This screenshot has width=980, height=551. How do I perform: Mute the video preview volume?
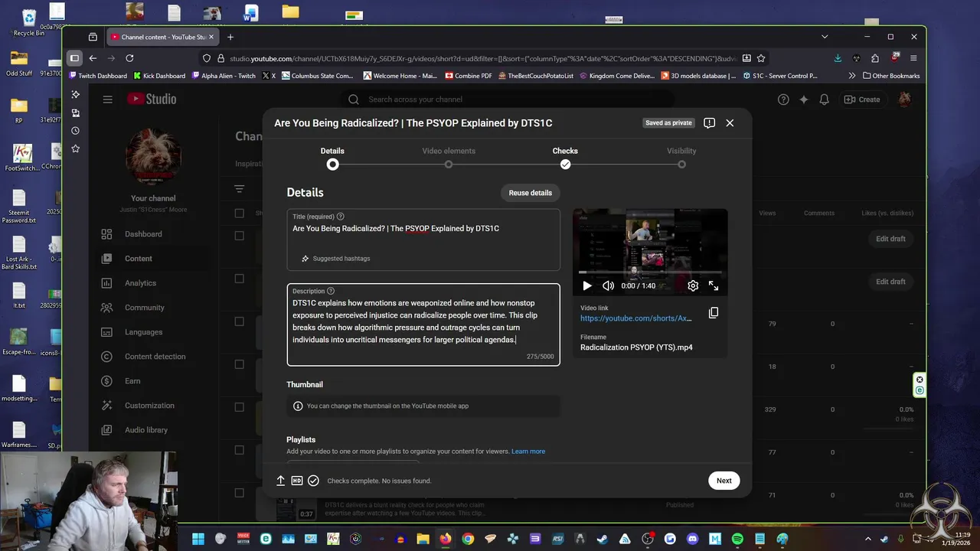tap(608, 285)
